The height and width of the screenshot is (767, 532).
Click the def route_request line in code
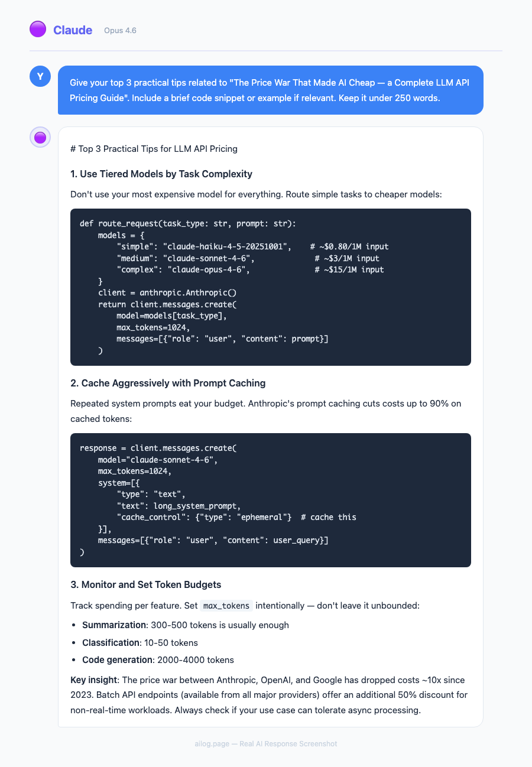(x=188, y=224)
